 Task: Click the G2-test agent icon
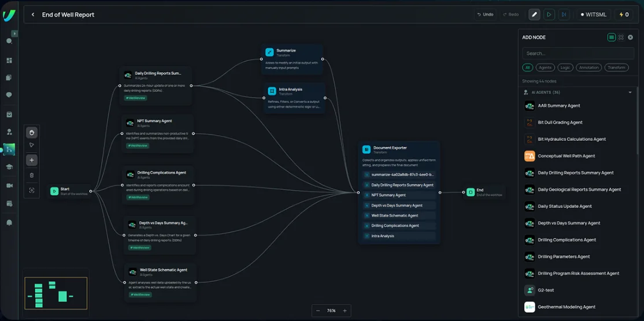[x=530, y=290]
